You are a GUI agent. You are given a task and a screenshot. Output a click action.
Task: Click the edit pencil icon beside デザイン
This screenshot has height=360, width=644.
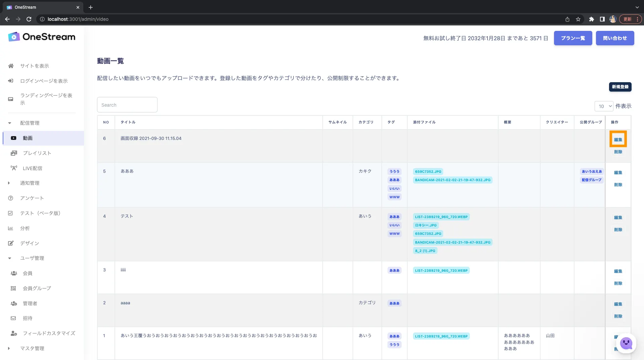point(11,243)
